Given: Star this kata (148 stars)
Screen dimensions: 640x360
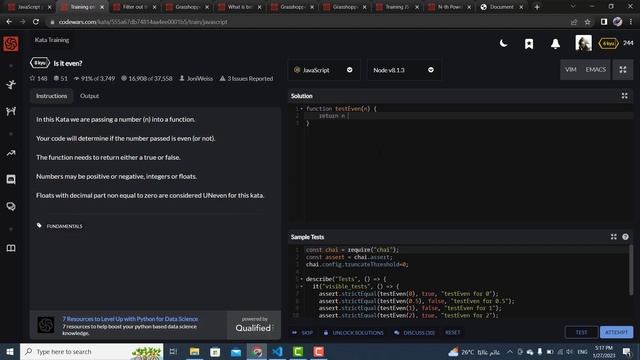Looking at the screenshot, I should click(x=32, y=78).
